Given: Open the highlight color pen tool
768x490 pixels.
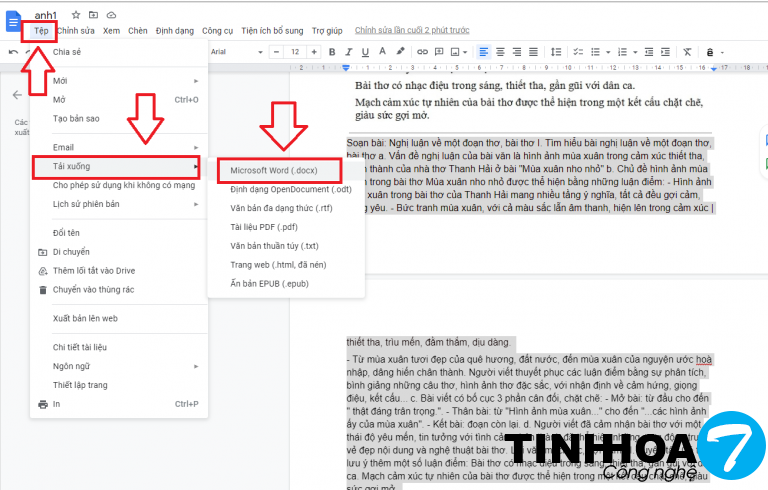Looking at the screenshot, I should coord(400,51).
